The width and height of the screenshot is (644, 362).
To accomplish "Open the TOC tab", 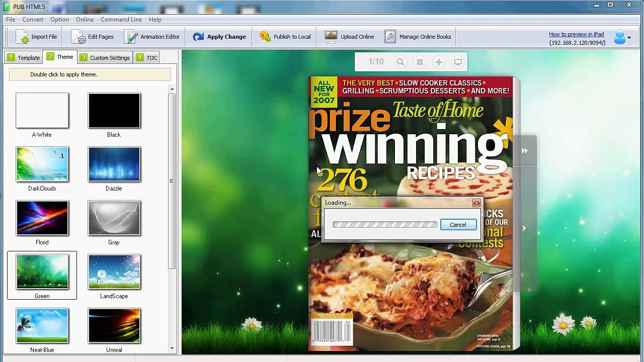I will 146,57.
